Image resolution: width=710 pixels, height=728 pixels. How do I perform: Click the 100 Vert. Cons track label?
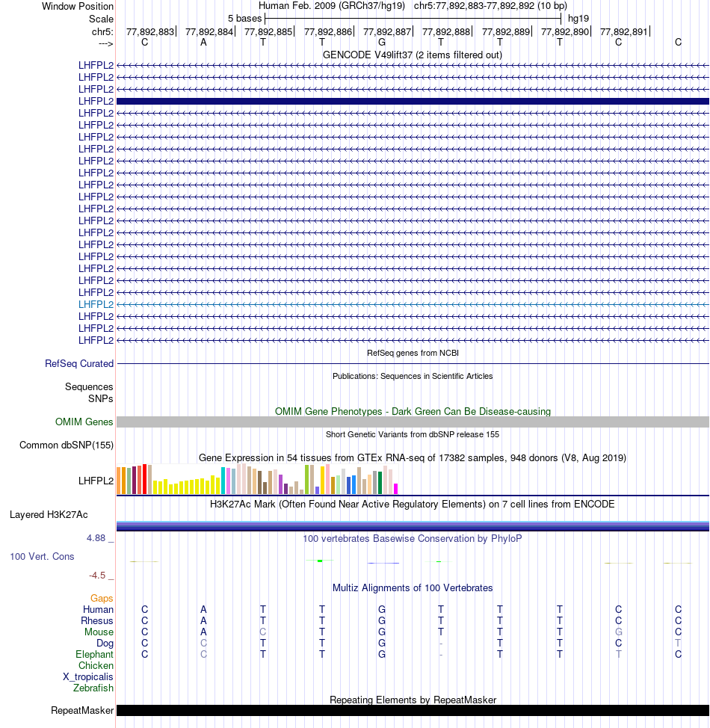pyautogui.click(x=43, y=557)
